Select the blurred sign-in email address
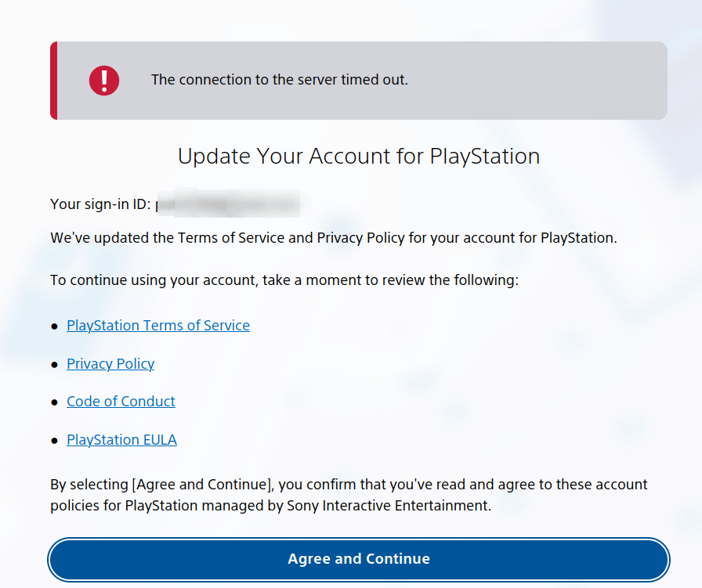This screenshot has height=588, width=702. point(227,204)
